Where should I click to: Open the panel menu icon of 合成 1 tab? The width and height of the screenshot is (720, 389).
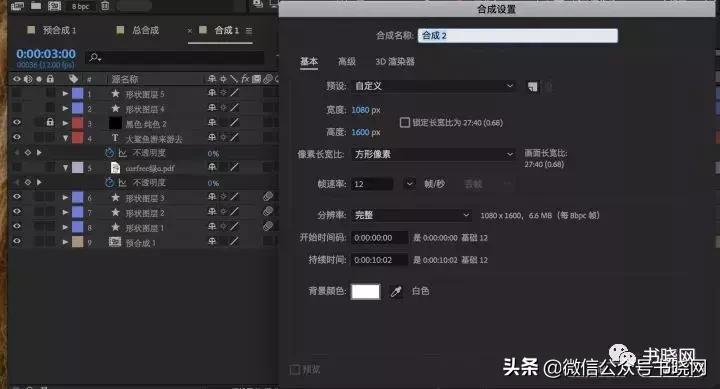[x=249, y=31]
